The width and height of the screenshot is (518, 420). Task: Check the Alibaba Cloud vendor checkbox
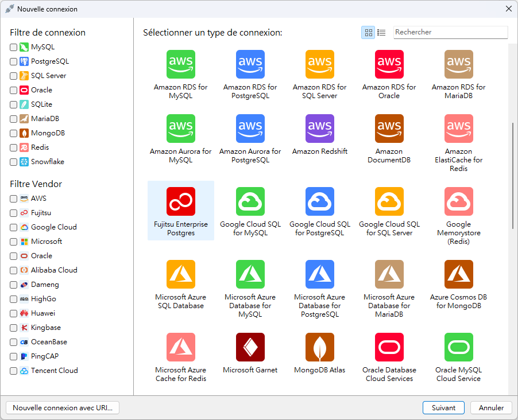coord(14,270)
